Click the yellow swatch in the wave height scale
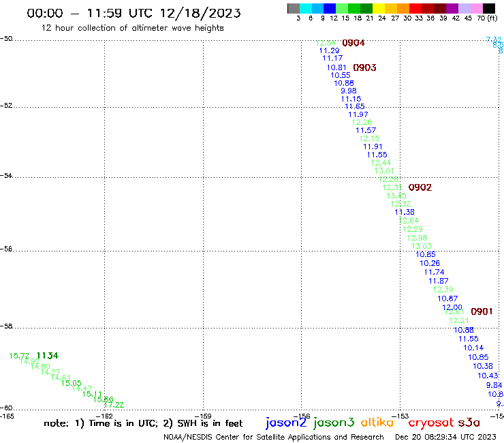The image size is (504, 443). (379, 8)
